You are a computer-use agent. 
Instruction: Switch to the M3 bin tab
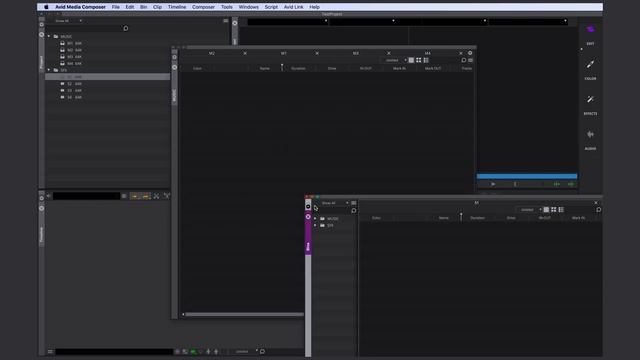pos(356,53)
